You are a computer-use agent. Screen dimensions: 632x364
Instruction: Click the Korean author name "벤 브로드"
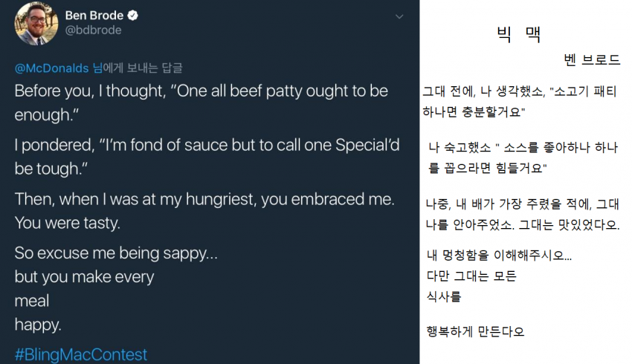[592, 60]
